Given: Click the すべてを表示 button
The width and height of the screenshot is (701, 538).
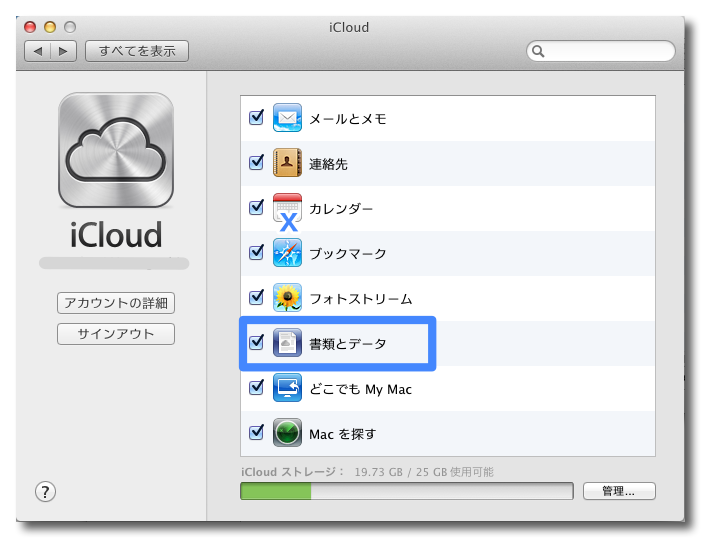Looking at the screenshot, I should [137, 51].
